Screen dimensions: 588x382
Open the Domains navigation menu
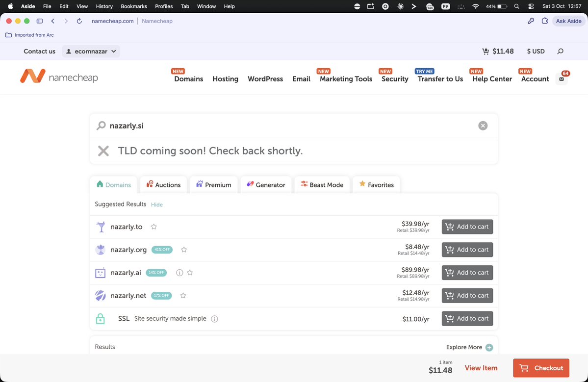click(189, 79)
